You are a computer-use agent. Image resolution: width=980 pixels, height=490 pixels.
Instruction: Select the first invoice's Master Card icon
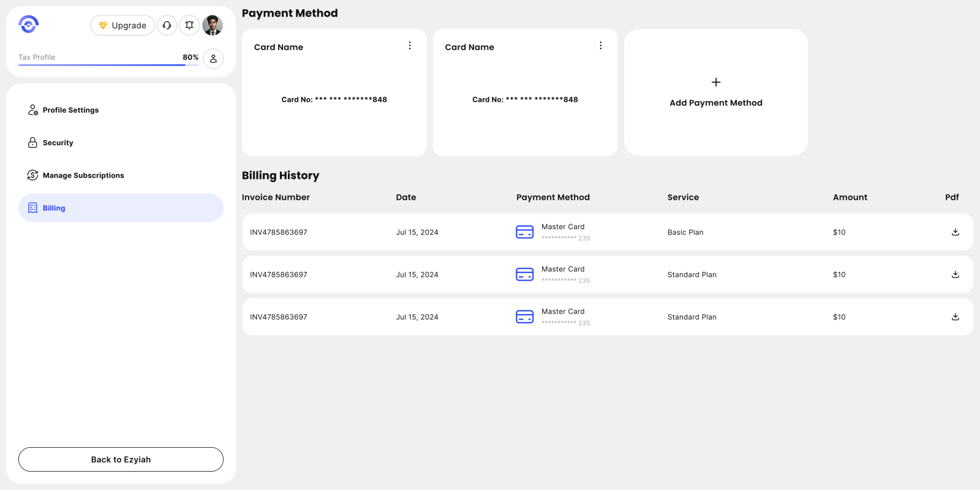tap(524, 232)
